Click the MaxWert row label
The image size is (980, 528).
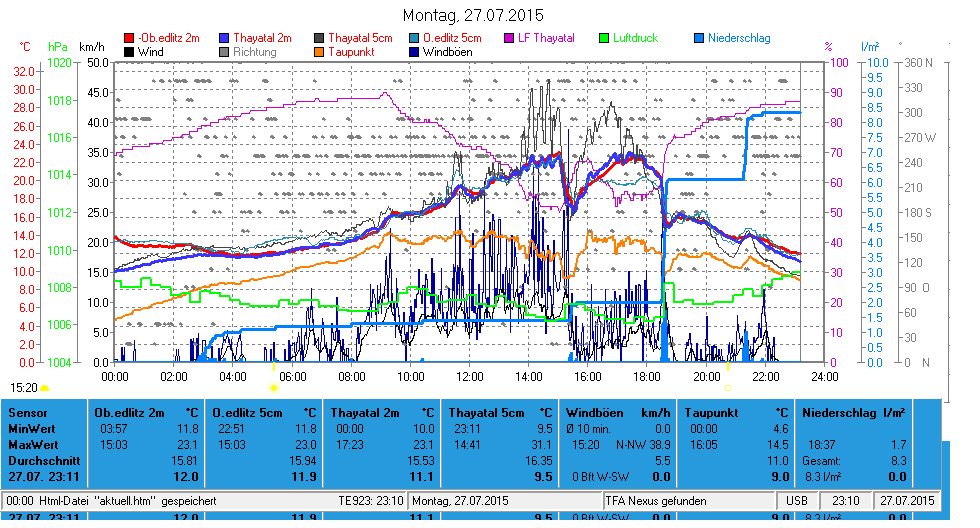pyautogui.click(x=33, y=445)
